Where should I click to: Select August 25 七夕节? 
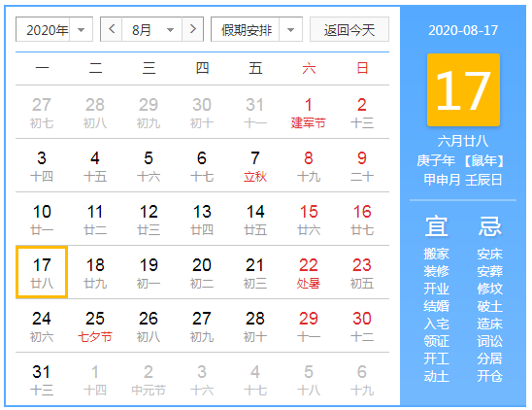pos(95,325)
